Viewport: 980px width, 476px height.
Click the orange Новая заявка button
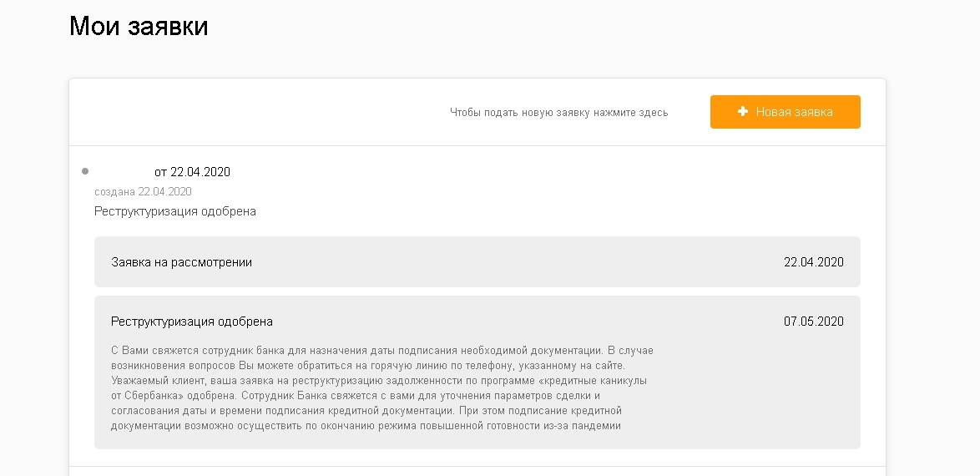(785, 112)
